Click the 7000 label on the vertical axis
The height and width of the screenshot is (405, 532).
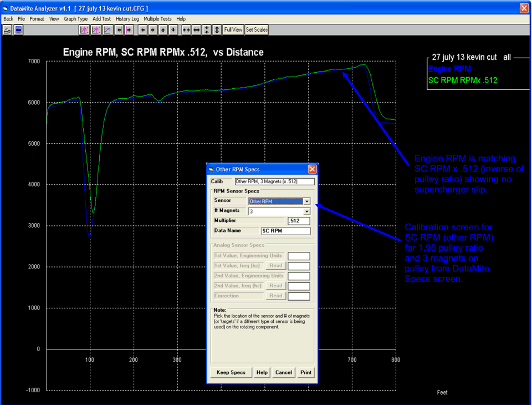coord(34,62)
